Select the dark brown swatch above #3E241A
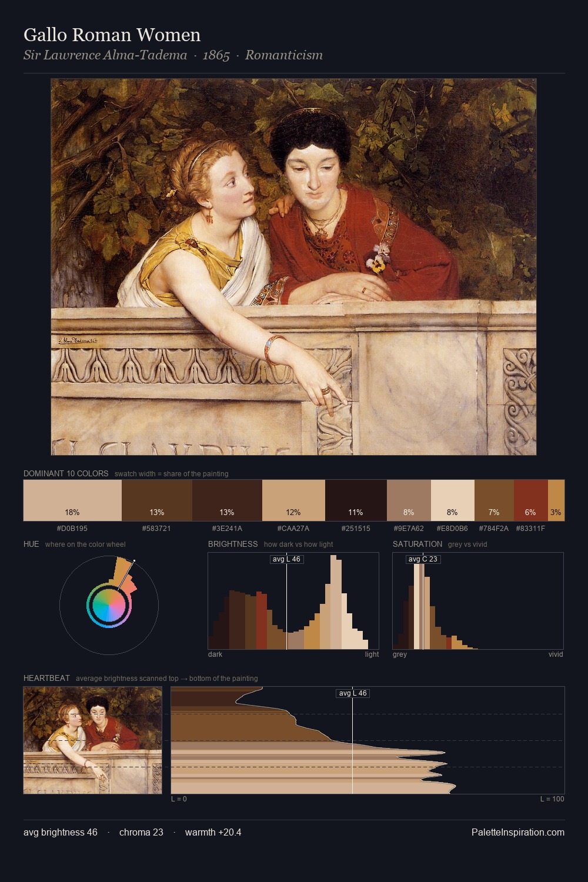Viewport: 588px width, 882px height. pyautogui.click(x=227, y=500)
